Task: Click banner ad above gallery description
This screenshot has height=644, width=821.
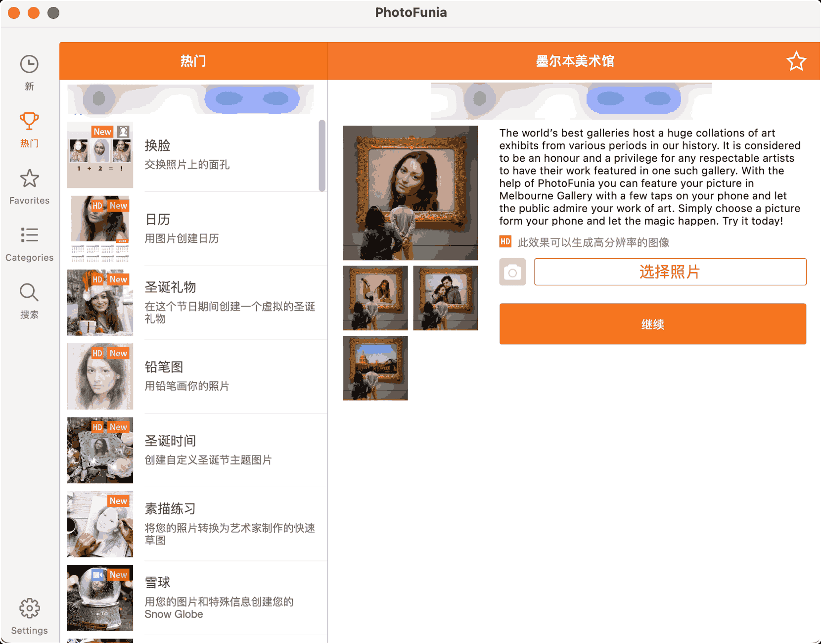Action: 572,101
